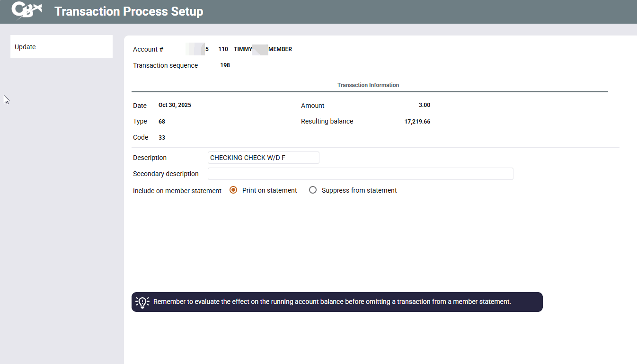
Task: Click the account suffix 110
Action: click(223, 49)
